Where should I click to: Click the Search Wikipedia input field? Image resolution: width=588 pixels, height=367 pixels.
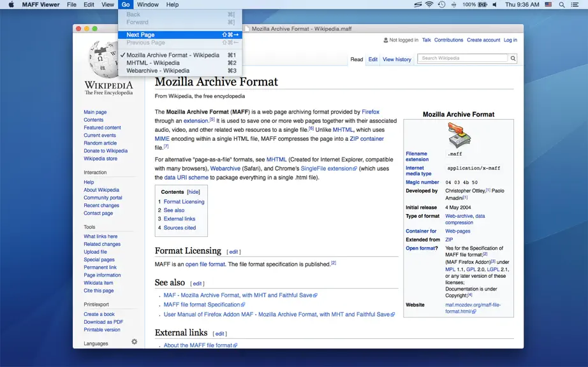(464, 58)
